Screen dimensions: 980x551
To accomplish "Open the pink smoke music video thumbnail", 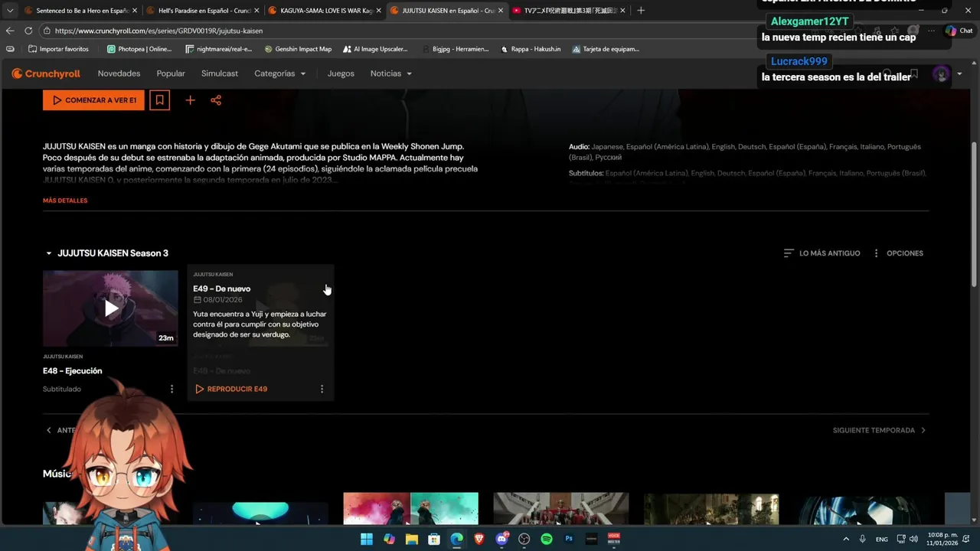I will (x=410, y=509).
